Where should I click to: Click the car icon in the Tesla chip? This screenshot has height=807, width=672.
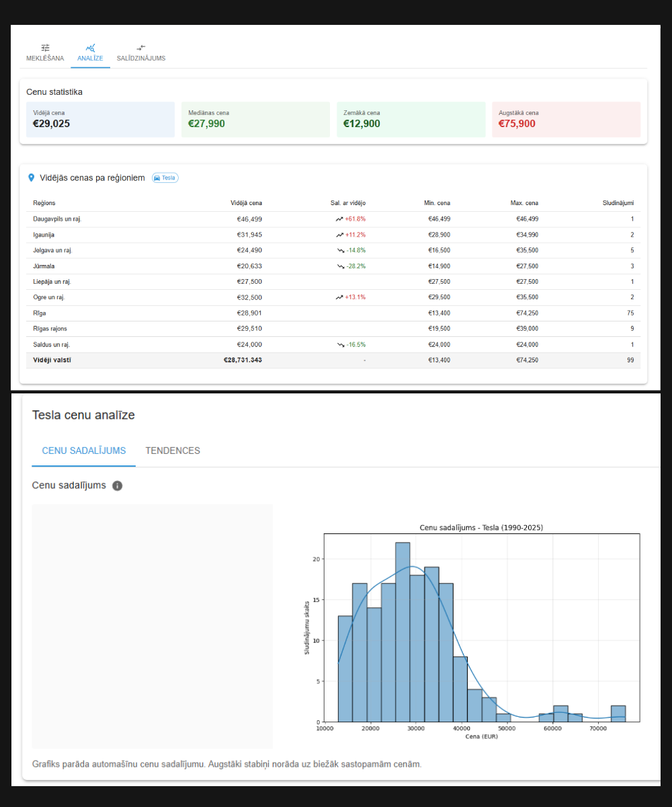click(x=157, y=178)
